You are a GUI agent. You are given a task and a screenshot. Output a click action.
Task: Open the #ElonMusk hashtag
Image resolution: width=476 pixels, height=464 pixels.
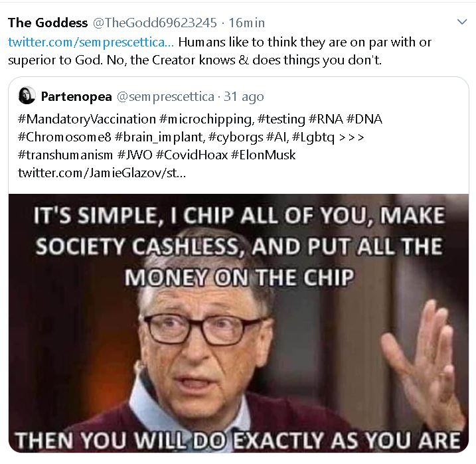[x=263, y=155]
